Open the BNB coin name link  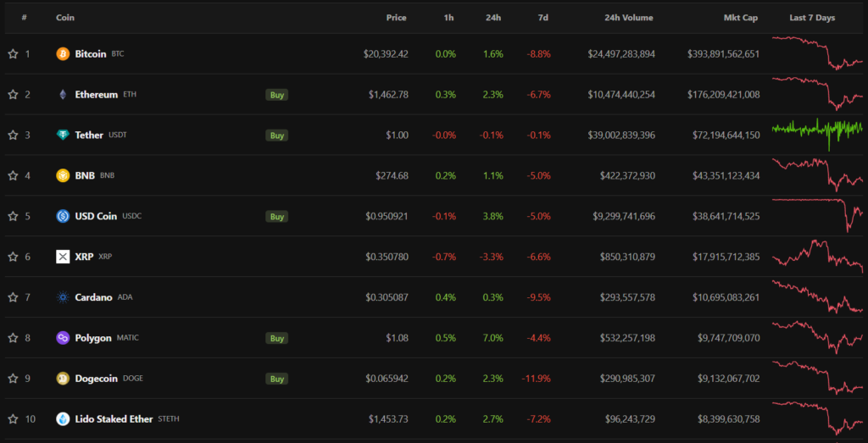click(85, 175)
